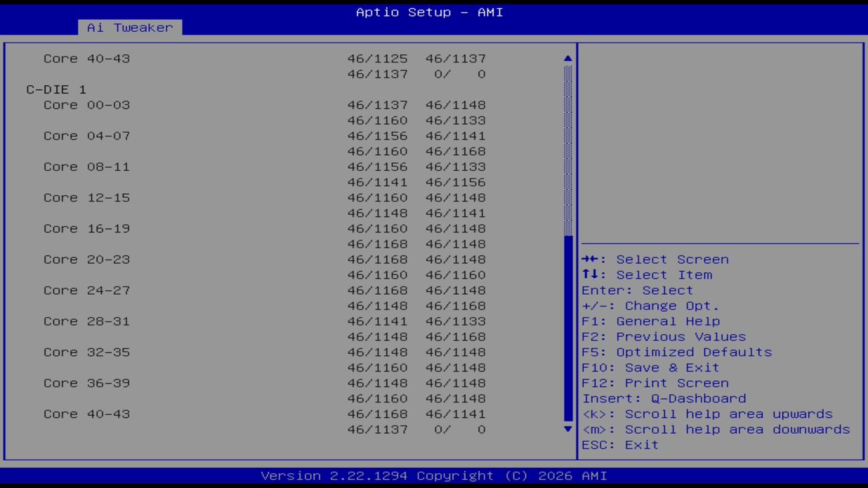Select Core 24-27 entry
The image size is (868, 488).
coord(86,290)
